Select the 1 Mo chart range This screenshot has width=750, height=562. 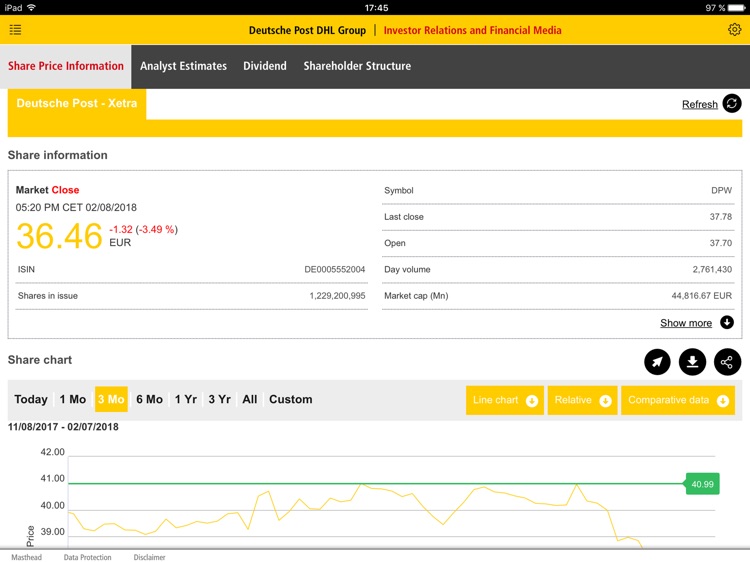(x=73, y=399)
